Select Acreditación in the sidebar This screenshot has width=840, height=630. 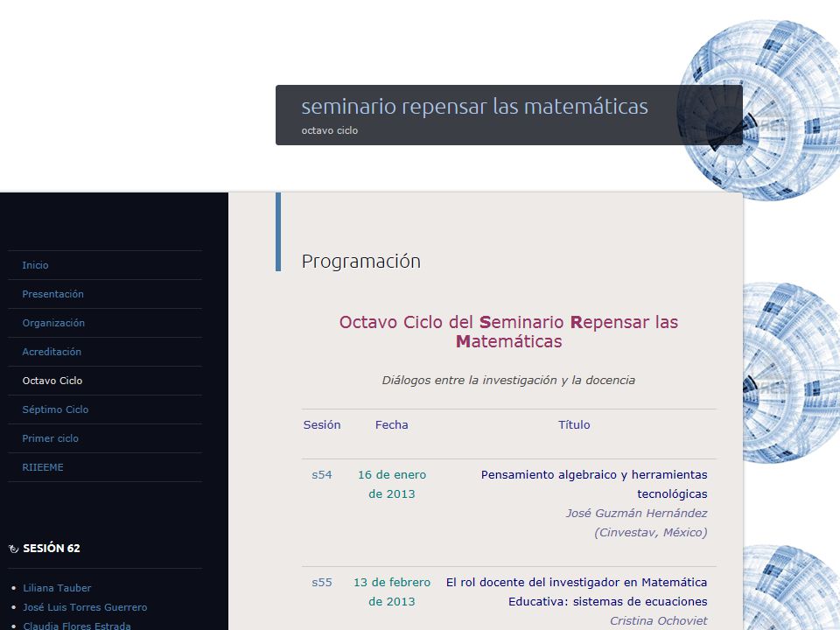pyautogui.click(x=52, y=352)
